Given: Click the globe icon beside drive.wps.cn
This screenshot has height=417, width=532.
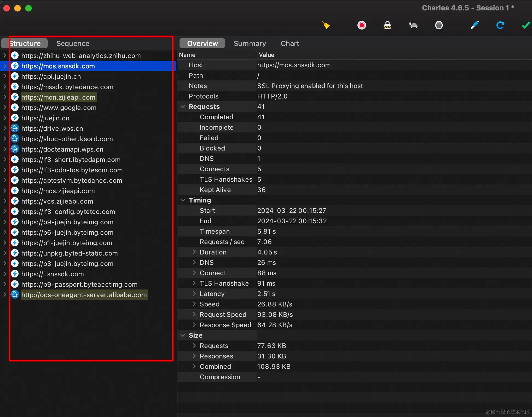Looking at the screenshot, I should pos(15,128).
